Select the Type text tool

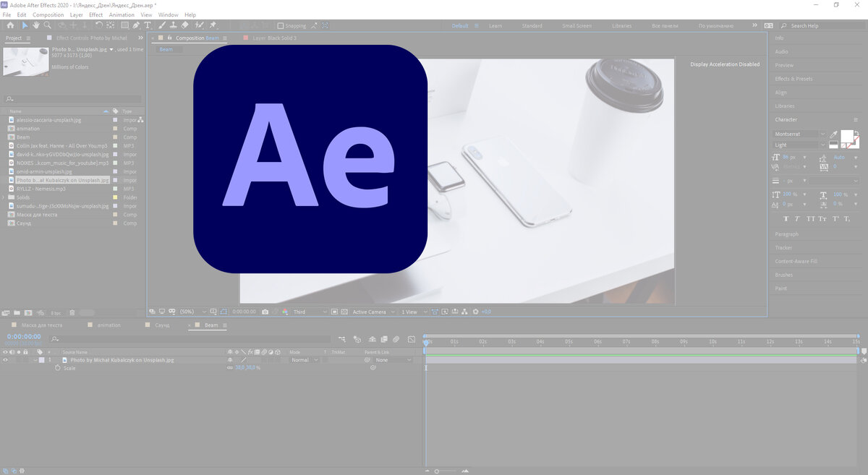pos(148,25)
